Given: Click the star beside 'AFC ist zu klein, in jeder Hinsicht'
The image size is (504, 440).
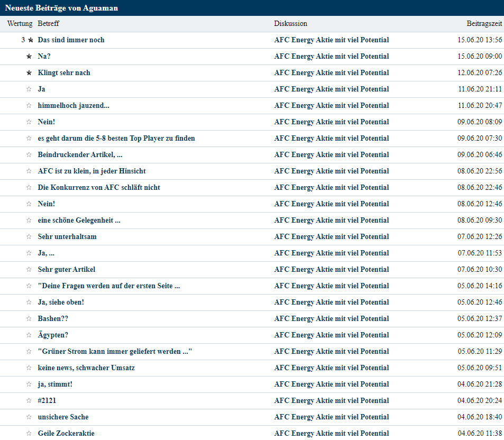Looking at the screenshot, I should coord(29,171).
